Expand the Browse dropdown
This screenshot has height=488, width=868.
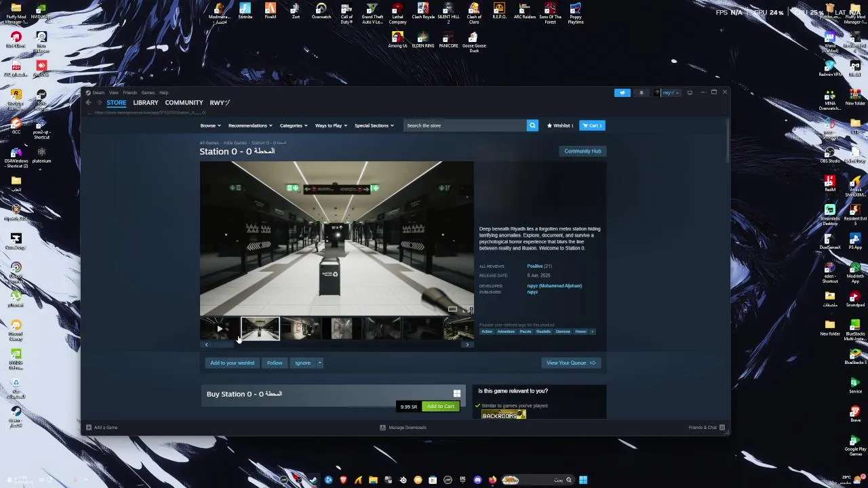coord(210,125)
